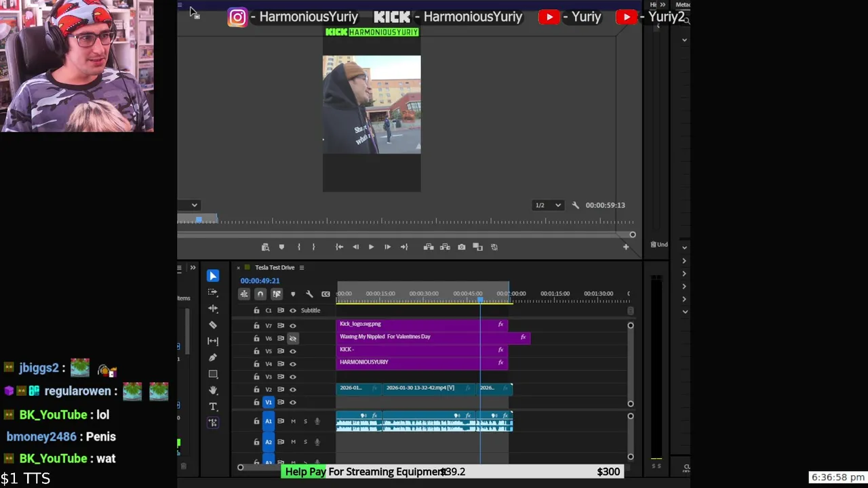Toggle A2 track targeting
This screenshot has width=868, height=488.
269,442
